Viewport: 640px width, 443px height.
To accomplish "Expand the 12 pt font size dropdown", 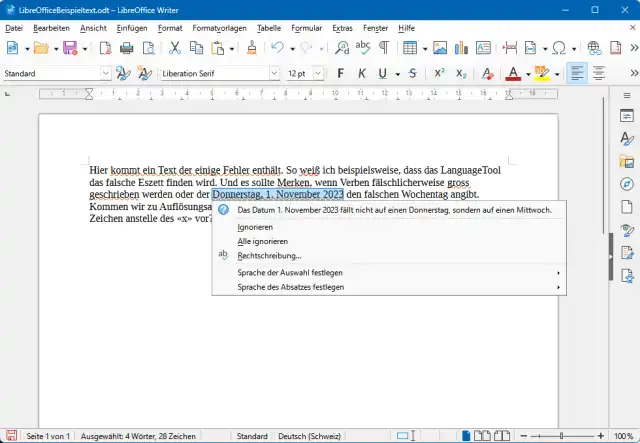I will pyautogui.click(x=319, y=73).
